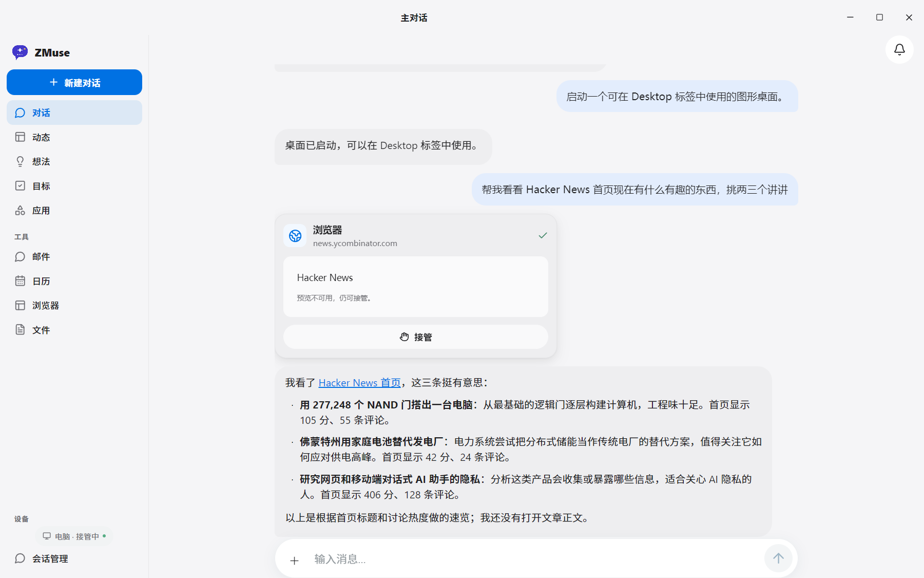Click the send arrow button
Viewport: 924px width, 578px height.
(x=778, y=558)
